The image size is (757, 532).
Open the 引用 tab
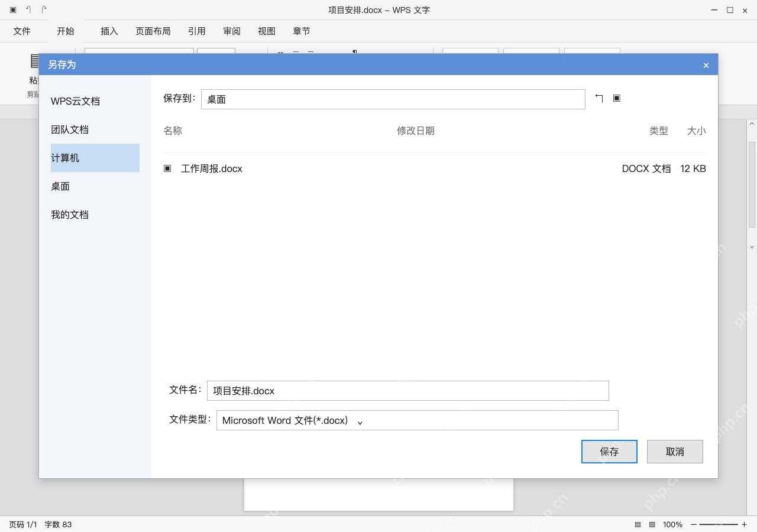(x=197, y=31)
